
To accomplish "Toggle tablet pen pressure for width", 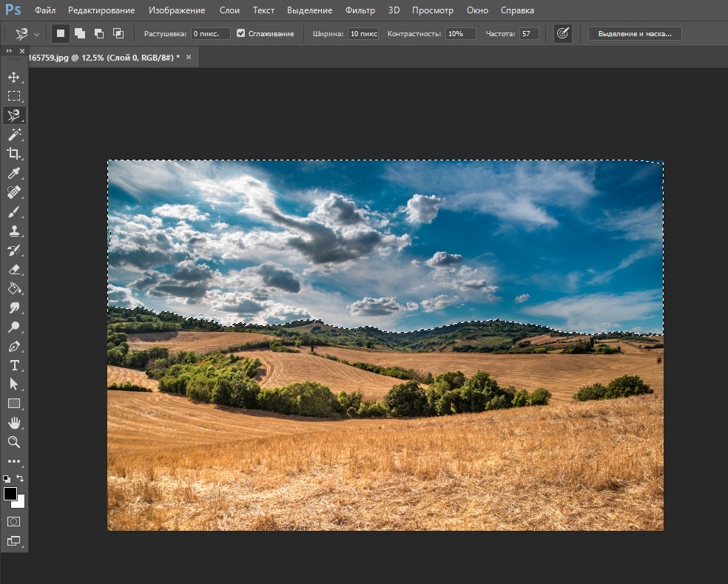I will point(563,34).
